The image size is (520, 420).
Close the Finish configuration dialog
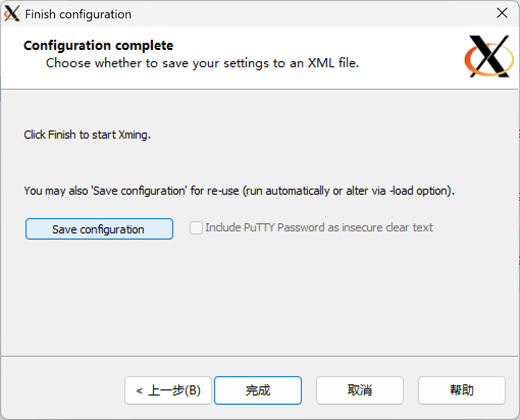click(x=502, y=14)
